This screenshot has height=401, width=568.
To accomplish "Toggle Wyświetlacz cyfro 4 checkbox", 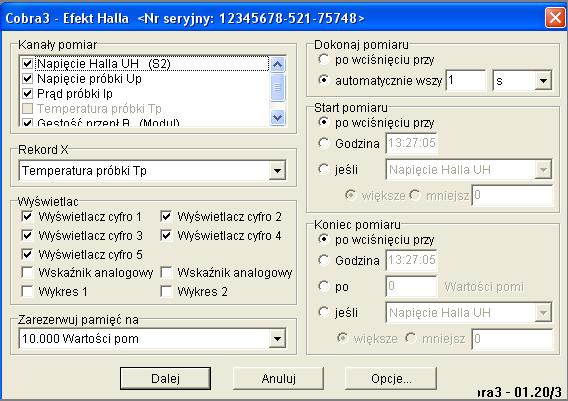I will [166, 235].
